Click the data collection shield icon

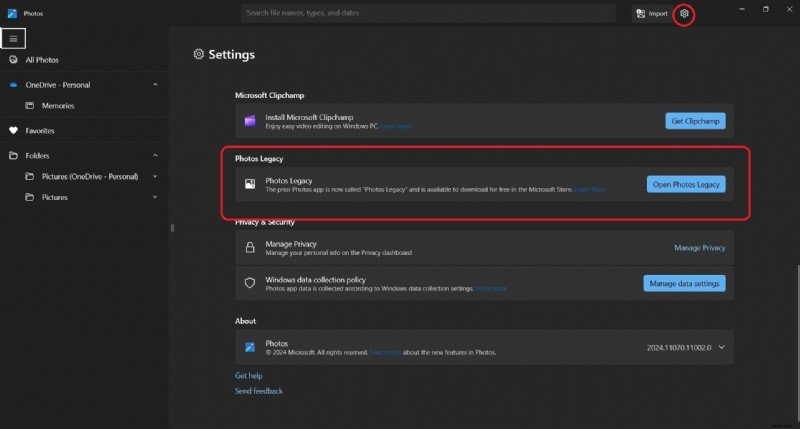point(250,283)
